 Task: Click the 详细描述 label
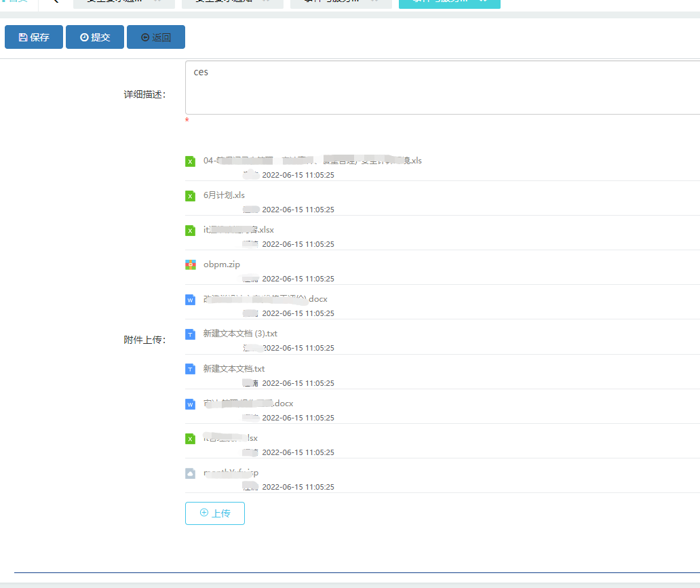coord(144,94)
